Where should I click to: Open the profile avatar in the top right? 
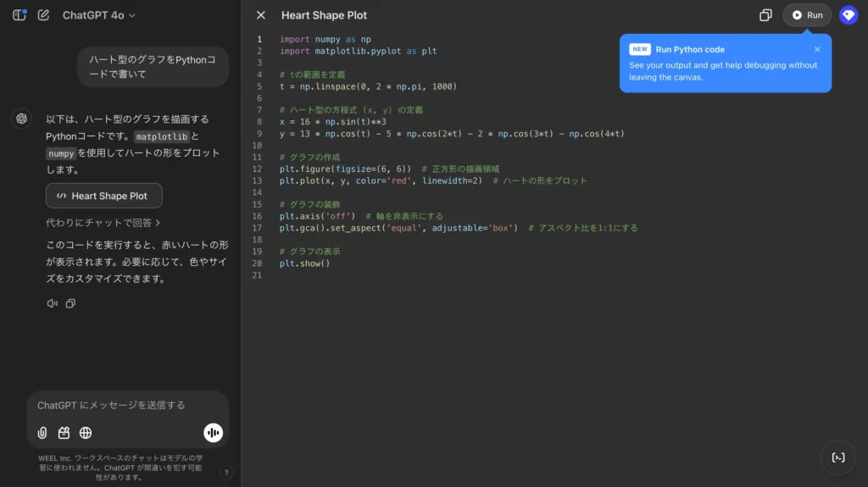(x=848, y=15)
